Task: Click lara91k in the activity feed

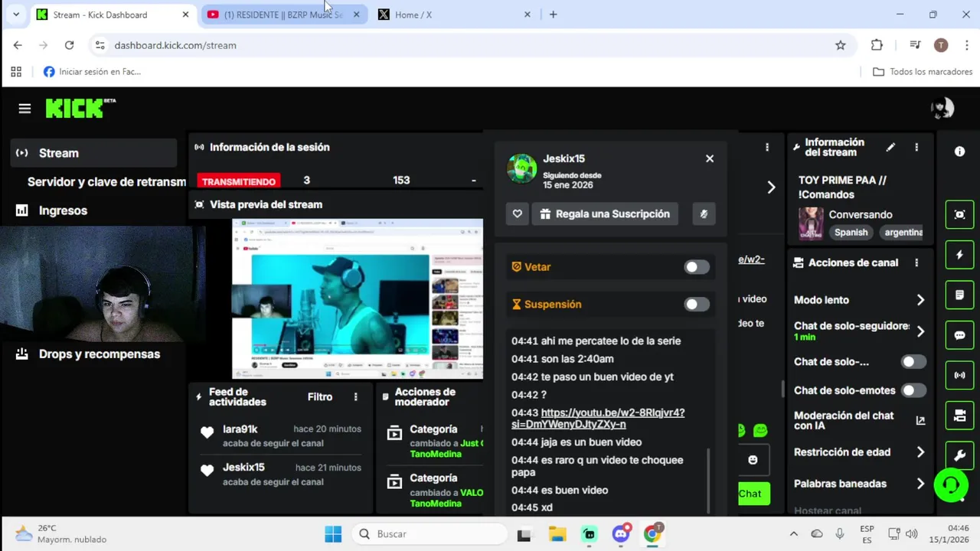Action: click(x=240, y=429)
